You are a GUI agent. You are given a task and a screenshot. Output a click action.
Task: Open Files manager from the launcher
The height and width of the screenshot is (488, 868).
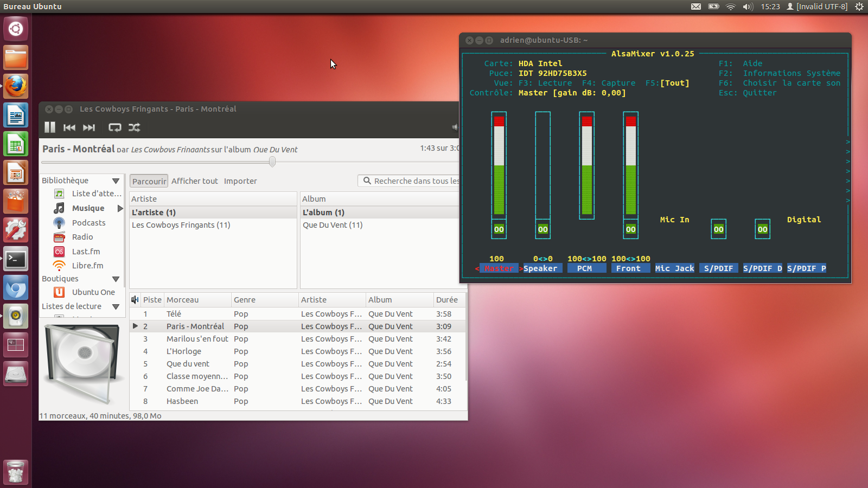pyautogui.click(x=16, y=57)
